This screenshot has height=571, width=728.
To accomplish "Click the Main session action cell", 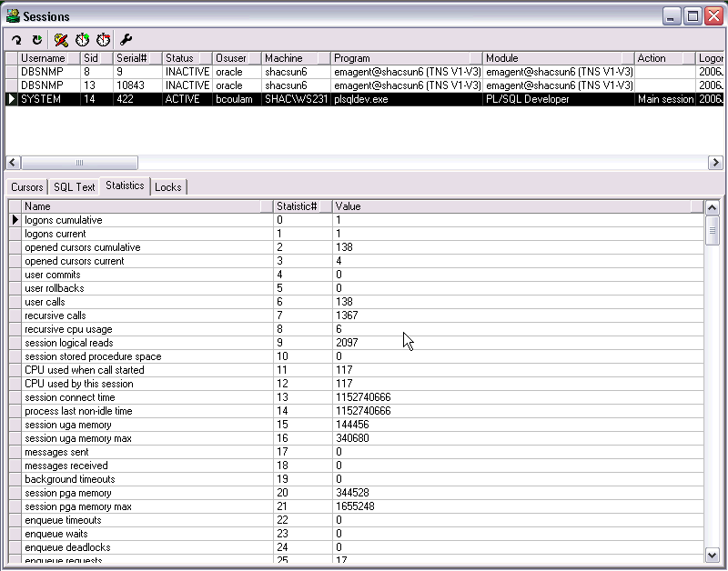I will coord(665,99).
